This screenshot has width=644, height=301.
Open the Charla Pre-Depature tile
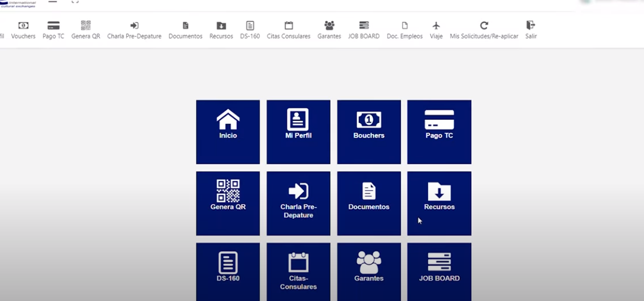299,203
